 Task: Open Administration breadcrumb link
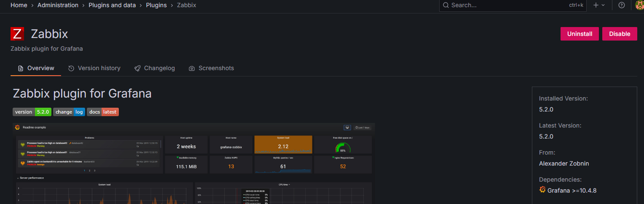58,5
